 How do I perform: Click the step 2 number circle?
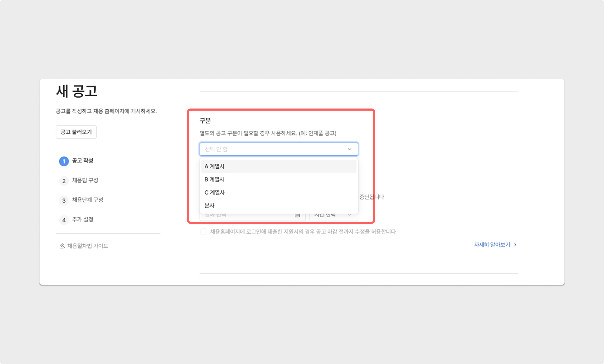[x=64, y=181]
